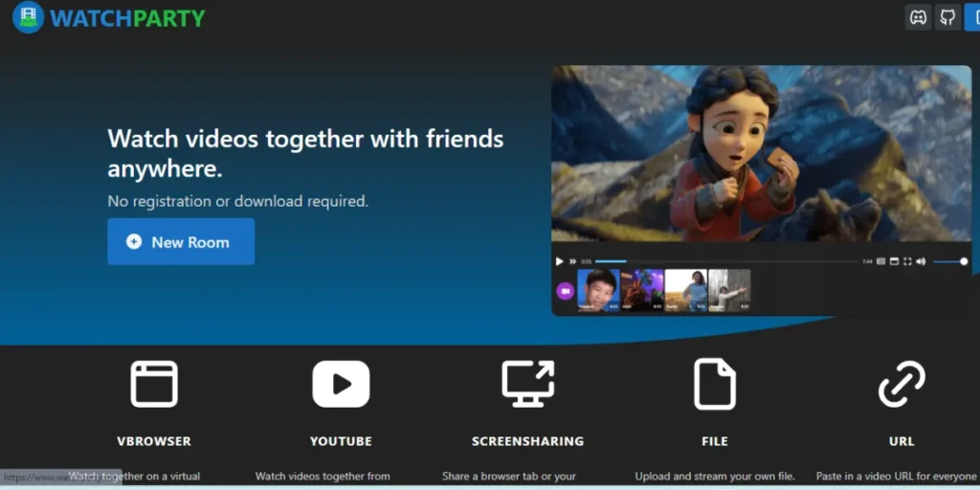980x490 pixels.
Task: Open the GitHub repository icon
Action: point(947,17)
